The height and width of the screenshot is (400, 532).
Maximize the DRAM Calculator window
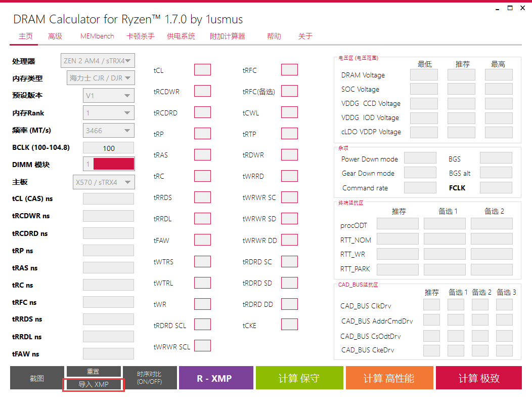click(x=510, y=8)
